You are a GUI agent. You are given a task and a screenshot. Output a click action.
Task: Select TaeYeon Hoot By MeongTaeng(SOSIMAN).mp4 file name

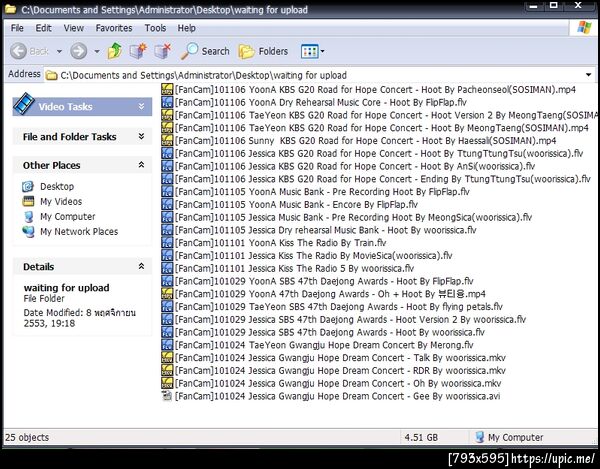382,128
